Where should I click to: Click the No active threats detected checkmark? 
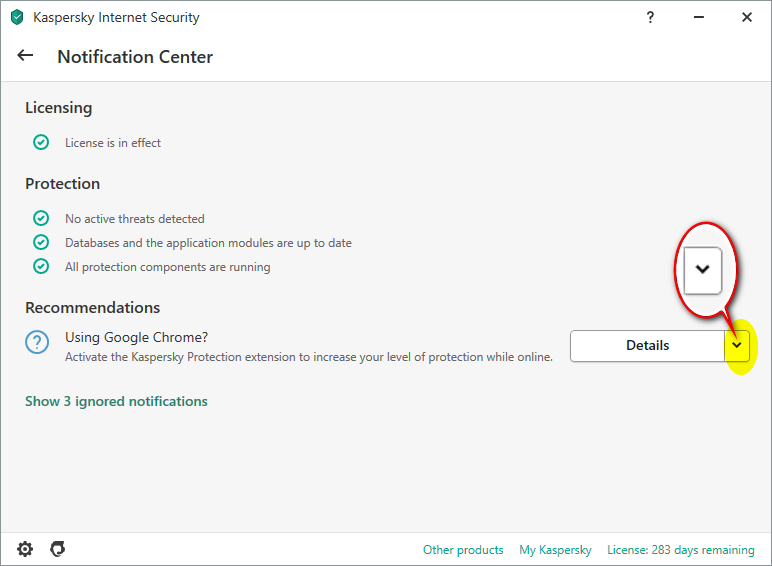pyautogui.click(x=41, y=218)
